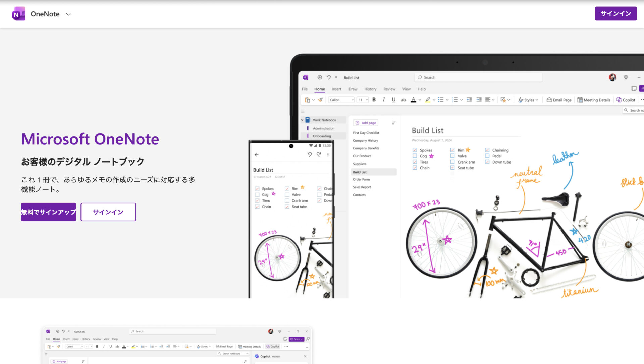This screenshot has width=644, height=364.
Task: Uncheck the Spokes checkbox
Action: tap(415, 150)
